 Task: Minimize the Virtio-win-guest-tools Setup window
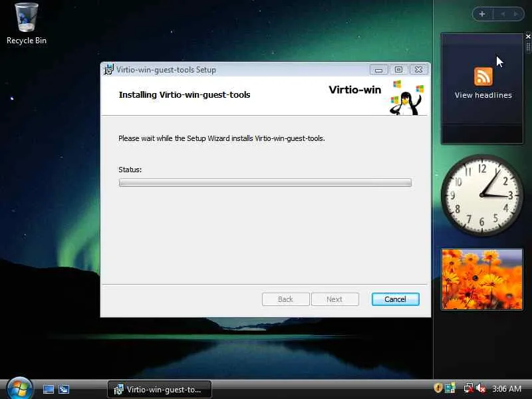[x=378, y=70]
